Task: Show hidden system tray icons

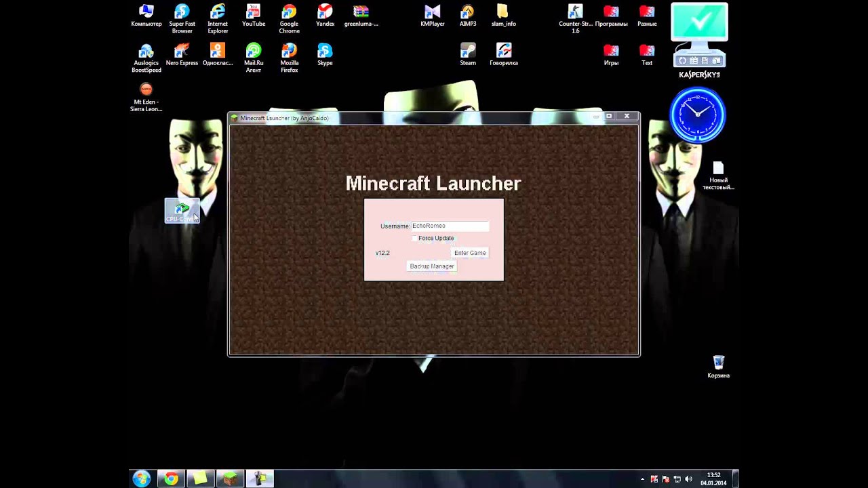Action: [x=643, y=479]
